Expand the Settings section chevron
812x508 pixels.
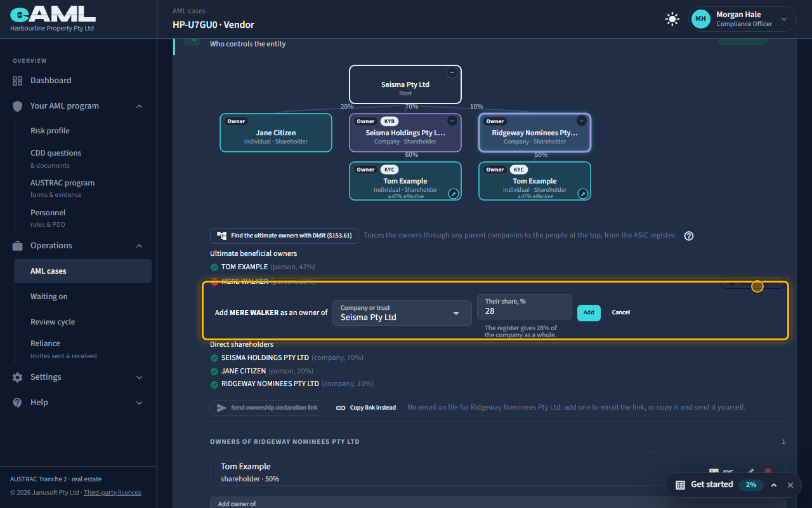[x=140, y=377]
